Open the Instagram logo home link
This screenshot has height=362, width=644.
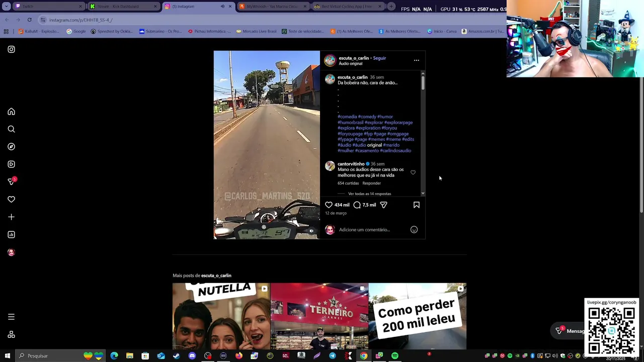pyautogui.click(x=11, y=49)
